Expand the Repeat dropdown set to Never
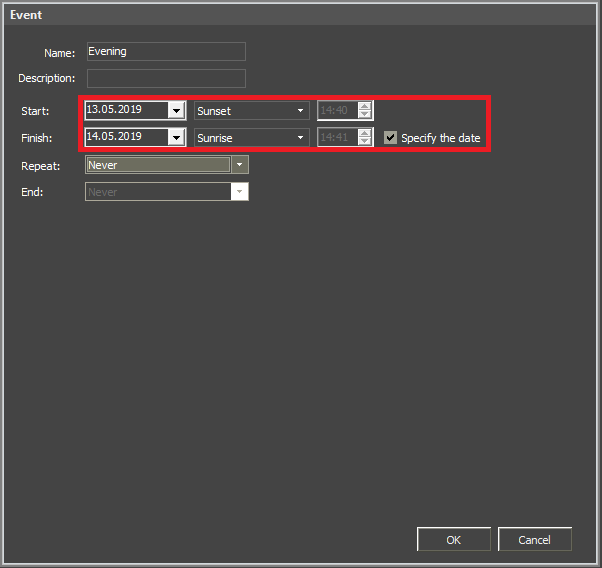 (x=240, y=165)
